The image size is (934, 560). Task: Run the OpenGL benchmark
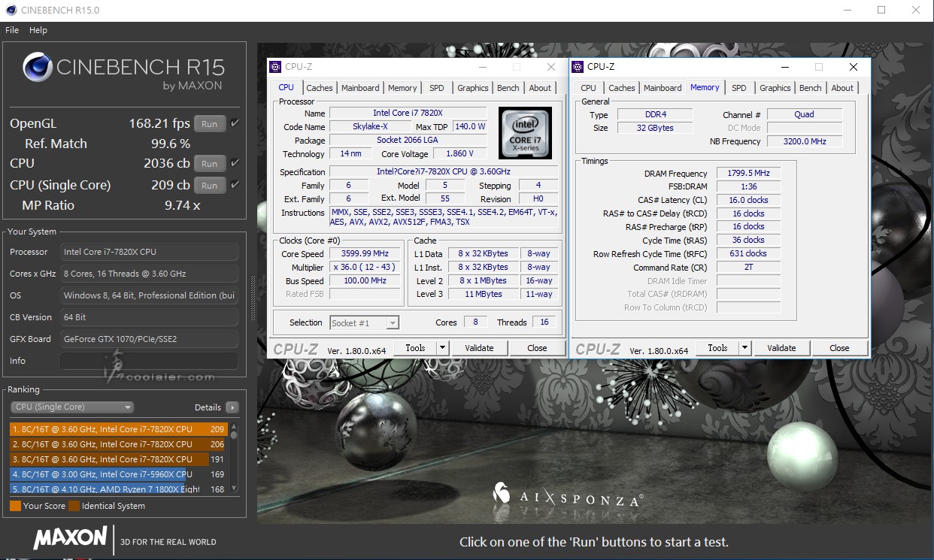tap(210, 124)
